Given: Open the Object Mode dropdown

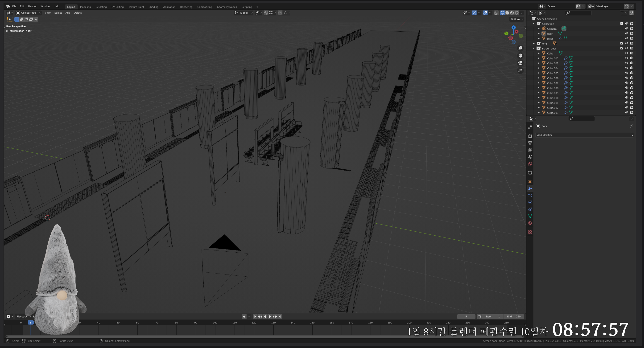Looking at the screenshot, I should [29, 13].
